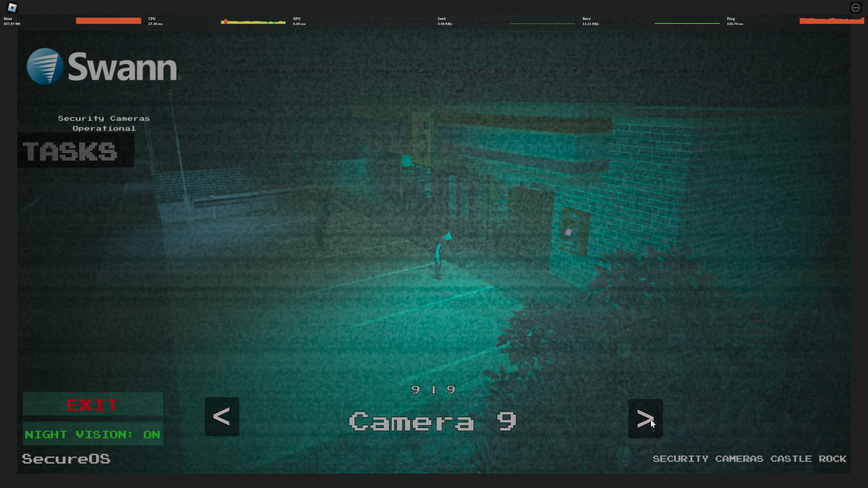868x488 pixels.
Task: Click the Ping latency graph
Action: point(831,21)
